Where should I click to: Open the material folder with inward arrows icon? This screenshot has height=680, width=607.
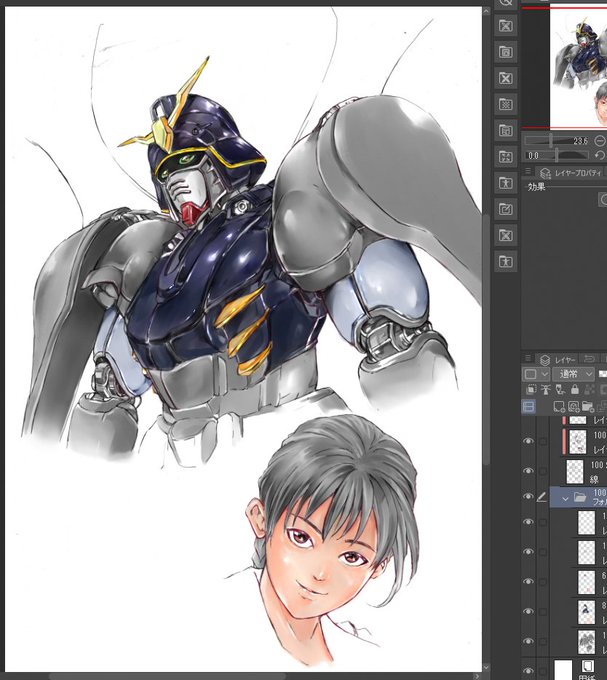506,157
